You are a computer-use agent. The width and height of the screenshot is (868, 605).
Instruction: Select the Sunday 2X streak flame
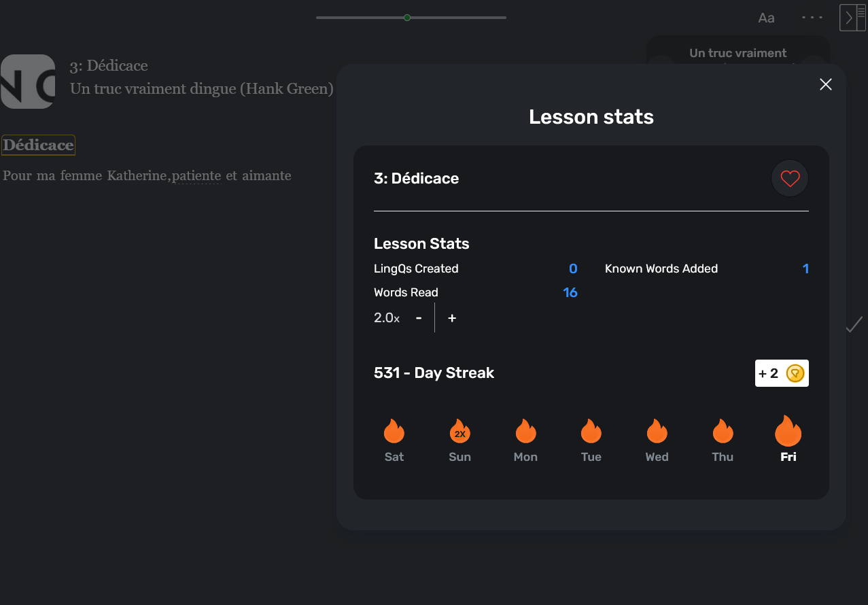pos(460,431)
